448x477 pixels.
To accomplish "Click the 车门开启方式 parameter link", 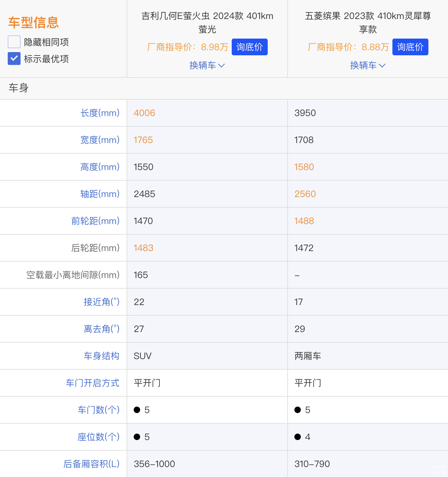I will pyautogui.click(x=93, y=383).
